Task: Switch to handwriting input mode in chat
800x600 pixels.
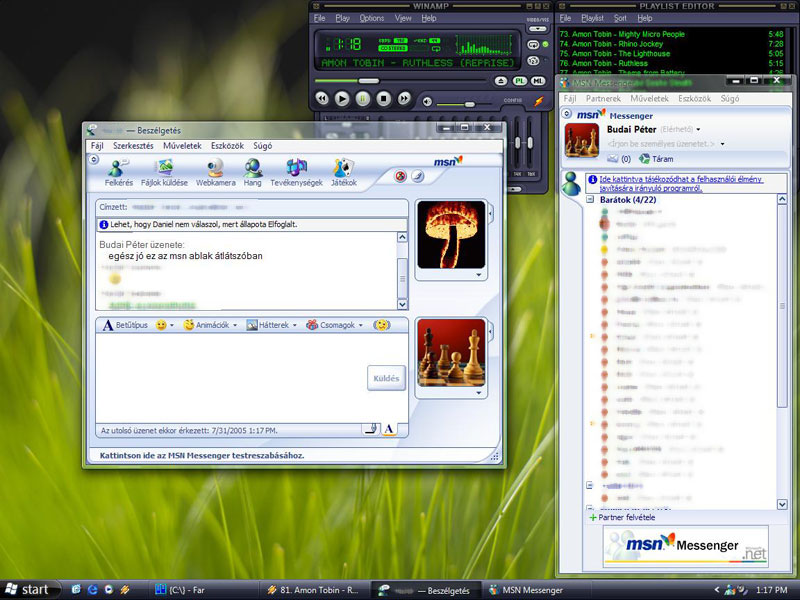Action: click(x=371, y=429)
